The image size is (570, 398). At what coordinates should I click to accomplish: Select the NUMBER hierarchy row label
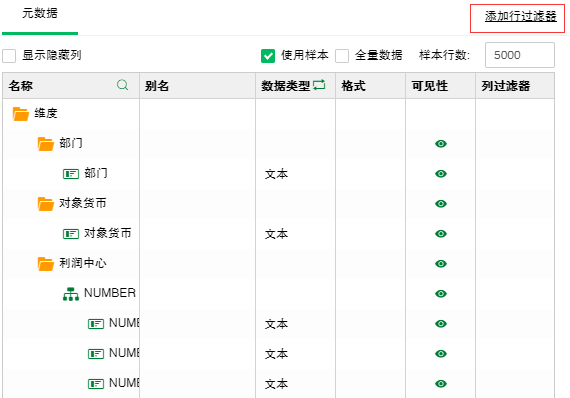[110, 293]
